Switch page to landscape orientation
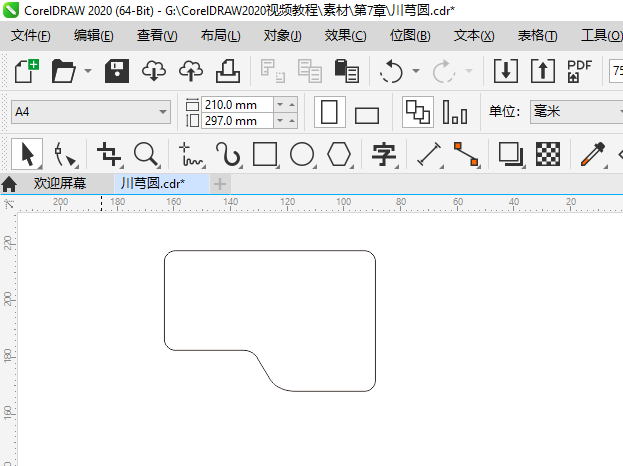Viewport: 623px width, 466px height. (x=367, y=113)
